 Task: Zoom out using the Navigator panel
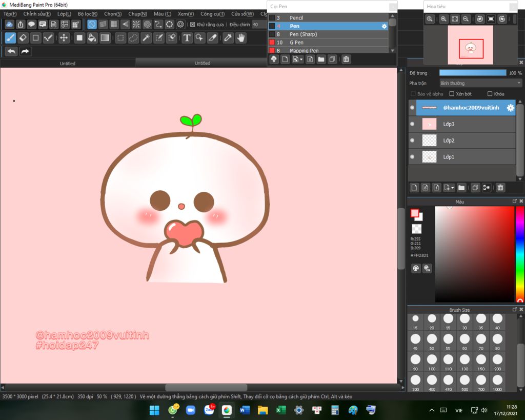click(466, 19)
